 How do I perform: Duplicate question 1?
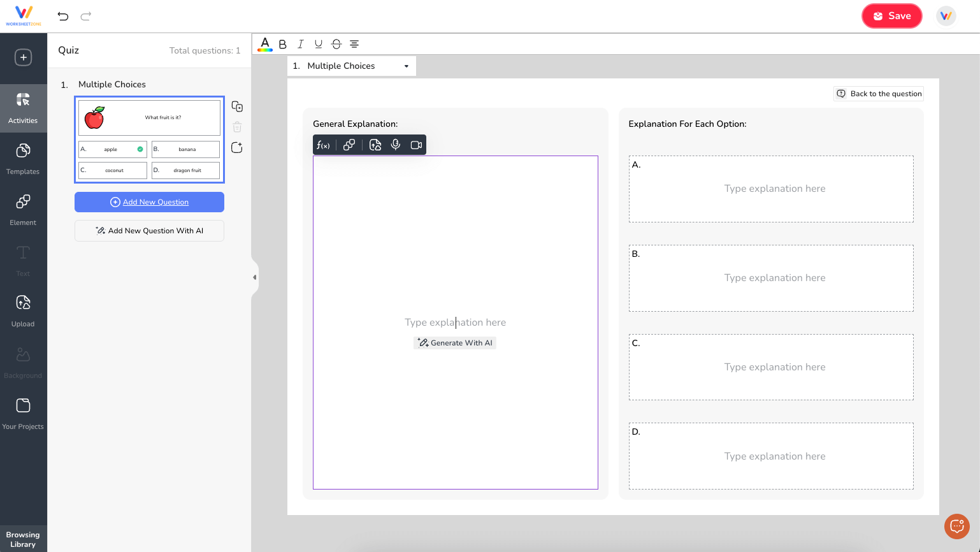(x=237, y=106)
